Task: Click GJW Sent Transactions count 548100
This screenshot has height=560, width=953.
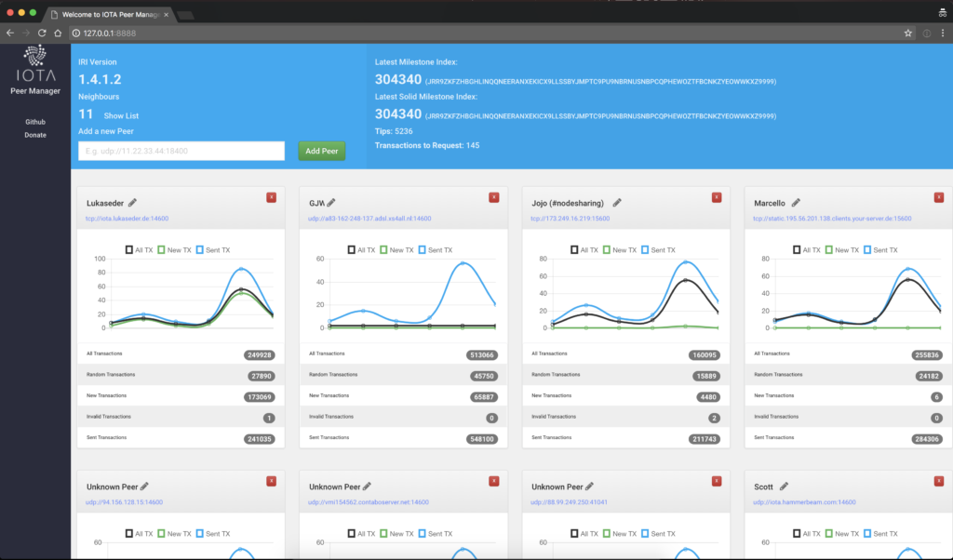Action: 482,439
